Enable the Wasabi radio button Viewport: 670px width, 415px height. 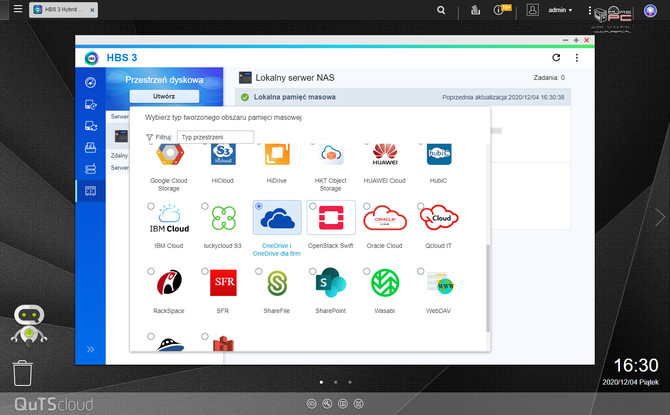367,271
